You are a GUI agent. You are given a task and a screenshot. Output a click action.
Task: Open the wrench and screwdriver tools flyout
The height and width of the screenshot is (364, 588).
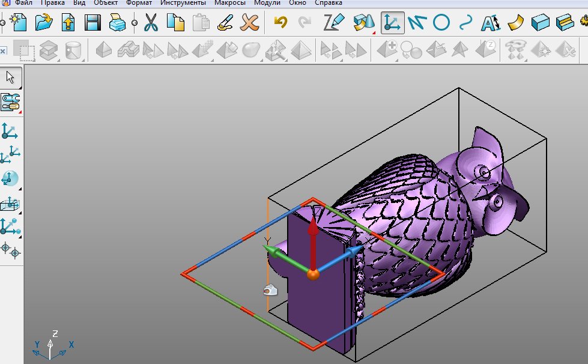[x=10, y=102]
